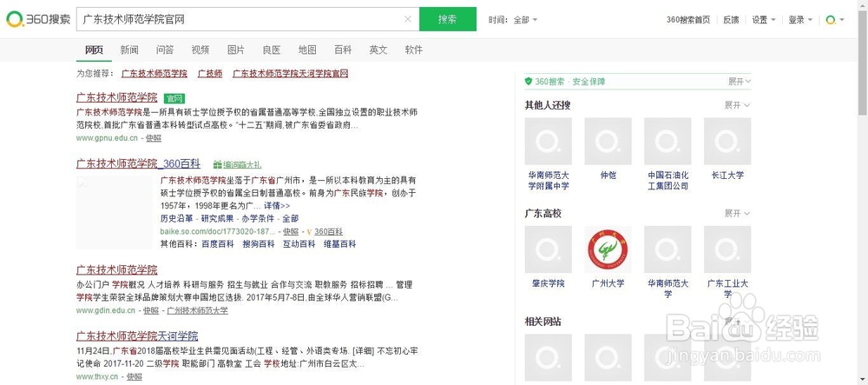The width and height of the screenshot is (868, 385).
Task: Click the 详情>> link
Action: 277,205
